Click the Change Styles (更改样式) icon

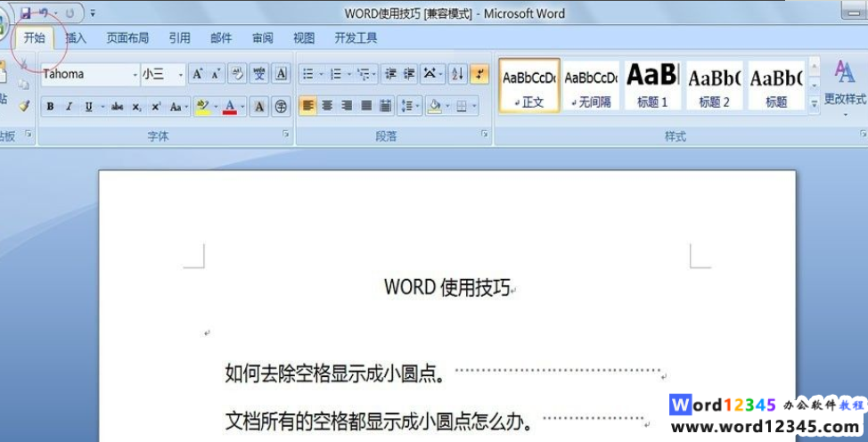(x=845, y=72)
